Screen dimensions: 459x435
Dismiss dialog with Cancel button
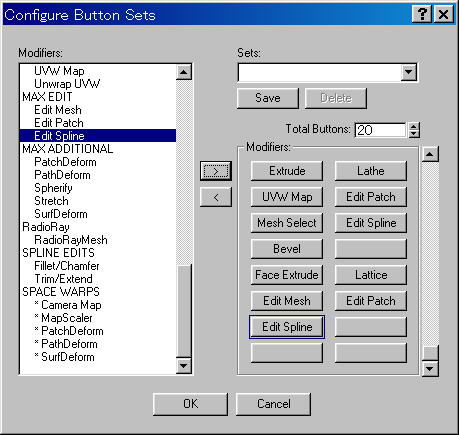click(x=273, y=404)
